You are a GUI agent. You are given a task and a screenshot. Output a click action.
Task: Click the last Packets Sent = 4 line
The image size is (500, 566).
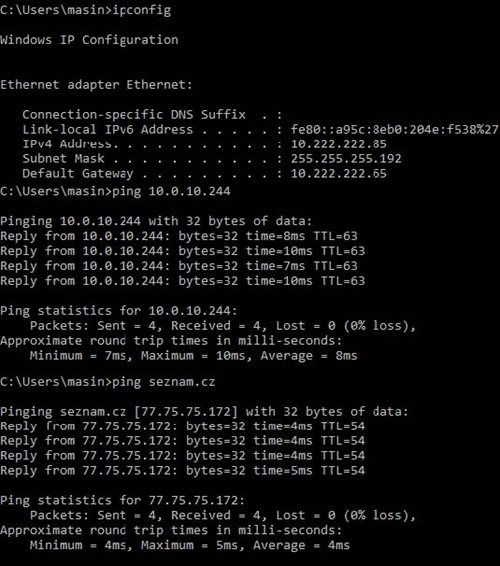(223, 515)
